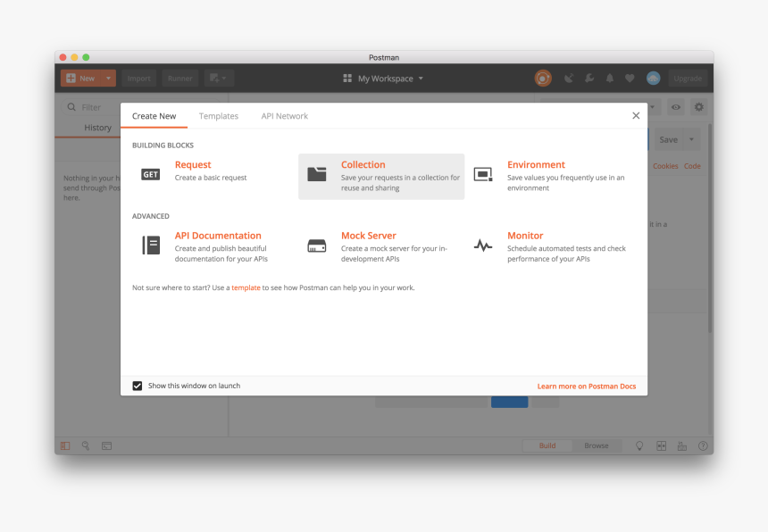Screen dimensions: 768x532
Task: Click the Runner button
Action: (179, 79)
